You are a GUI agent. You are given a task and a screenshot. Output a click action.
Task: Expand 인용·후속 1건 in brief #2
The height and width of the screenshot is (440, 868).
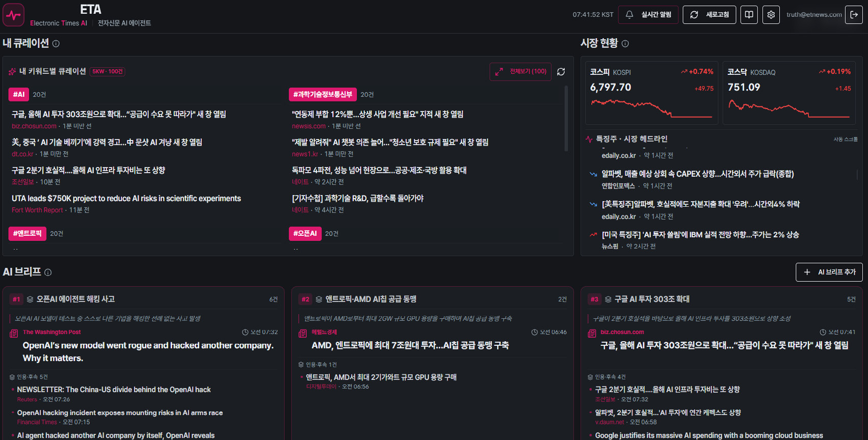tap(318, 365)
